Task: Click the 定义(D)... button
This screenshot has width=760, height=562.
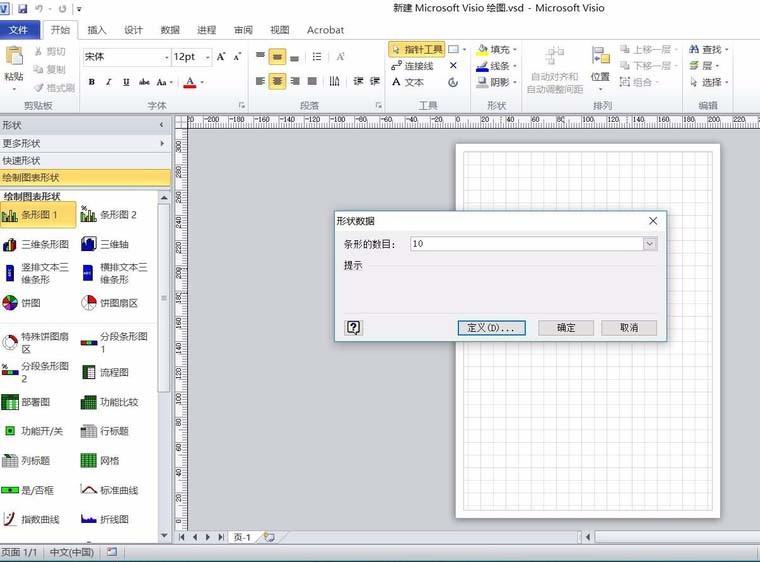Action: pyautogui.click(x=491, y=328)
